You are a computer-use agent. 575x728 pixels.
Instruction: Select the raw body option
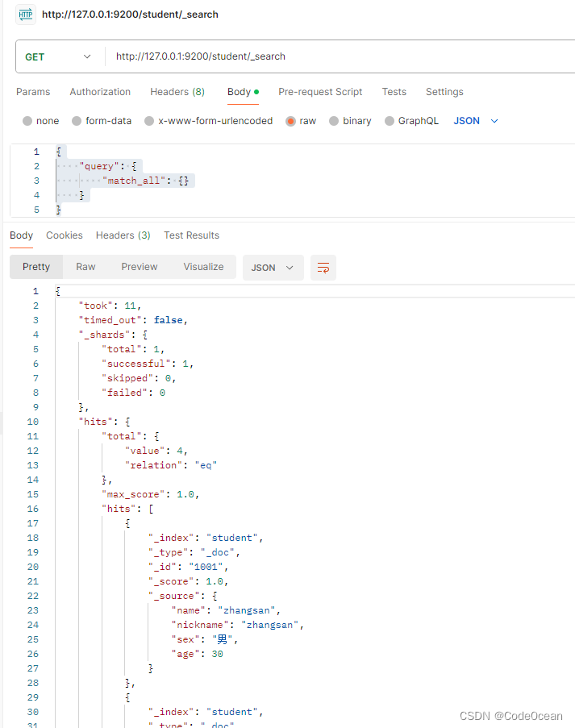pos(301,121)
